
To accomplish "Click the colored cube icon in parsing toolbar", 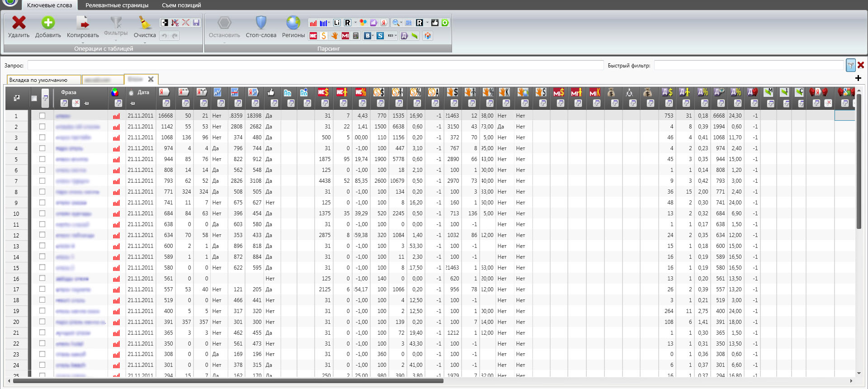I will pos(427,36).
